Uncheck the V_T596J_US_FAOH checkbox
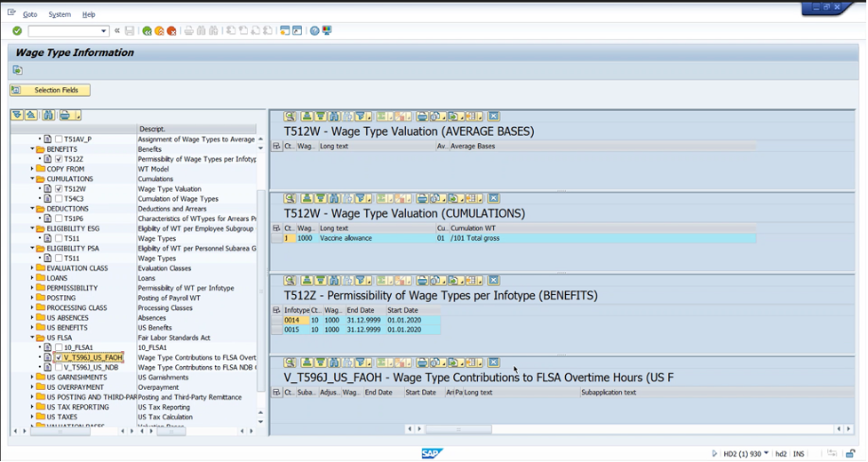The width and height of the screenshot is (868, 462). (59, 357)
